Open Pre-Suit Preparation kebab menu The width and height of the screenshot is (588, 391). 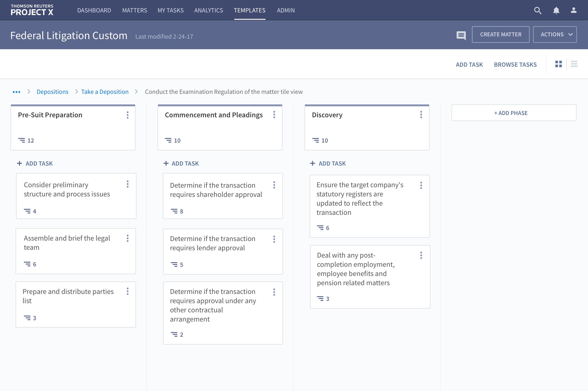pyautogui.click(x=127, y=115)
